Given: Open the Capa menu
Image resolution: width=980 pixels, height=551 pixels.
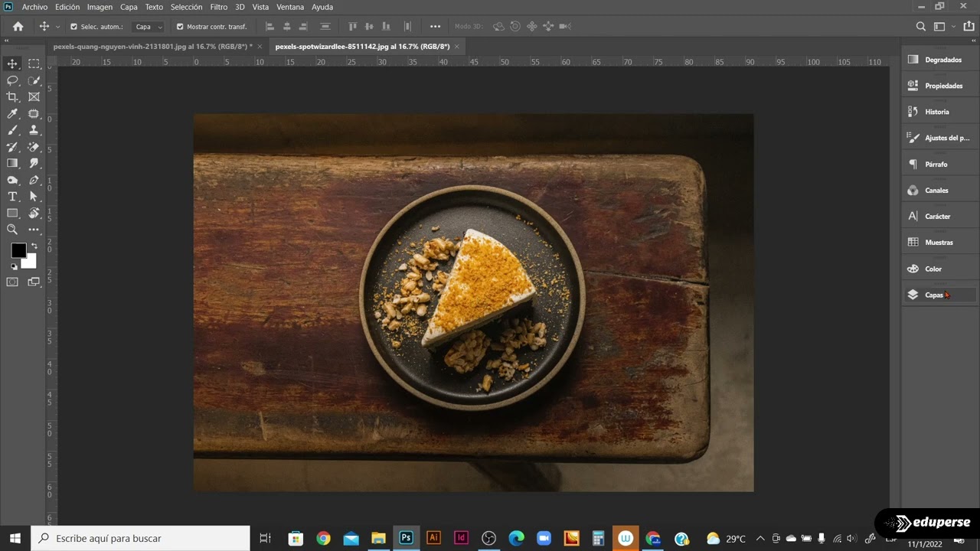Looking at the screenshot, I should (x=129, y=7).
